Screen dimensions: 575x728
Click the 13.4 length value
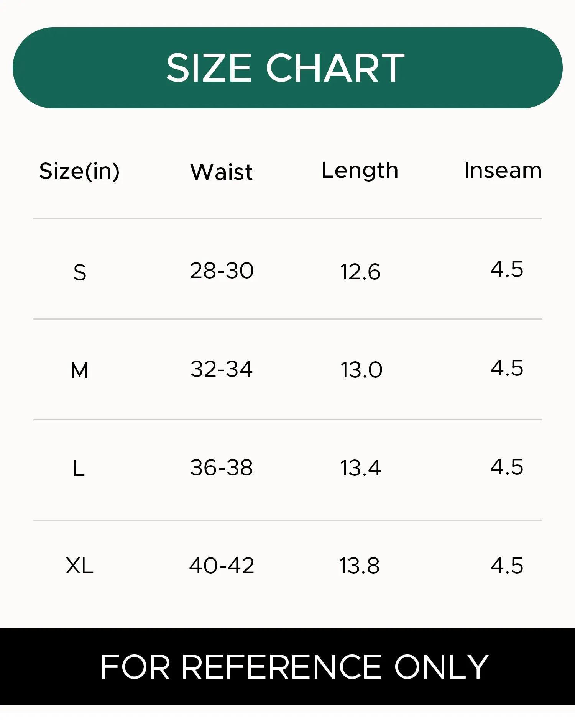point(360,468)
